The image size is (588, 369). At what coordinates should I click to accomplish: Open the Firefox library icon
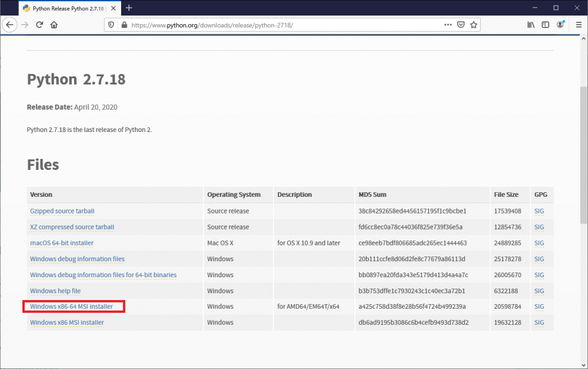[x=531, y=25]
